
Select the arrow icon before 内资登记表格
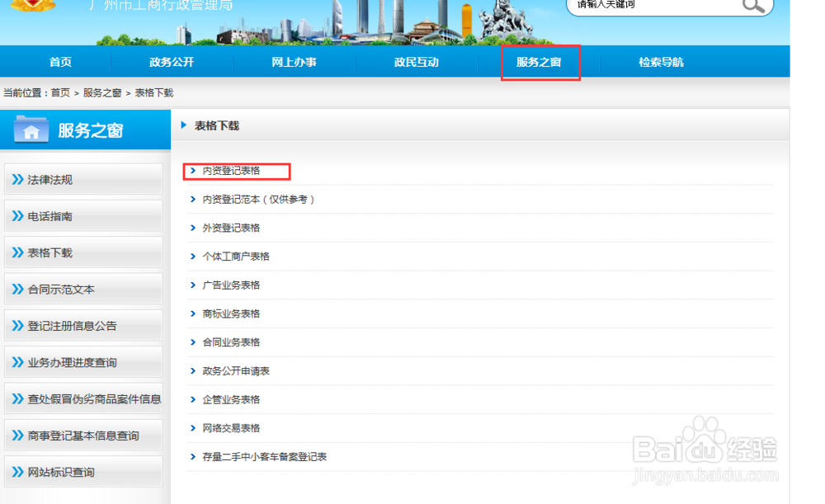point(191,171)
